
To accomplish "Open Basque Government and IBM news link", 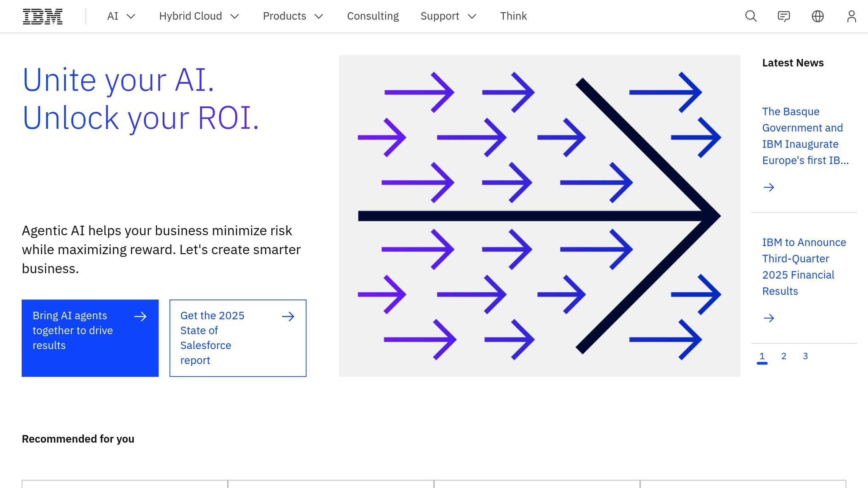I will 804,136.
